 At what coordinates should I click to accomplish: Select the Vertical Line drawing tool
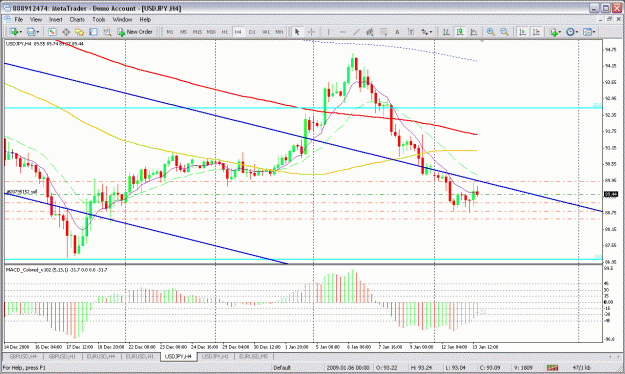pyautogui.click(x=328, y=32)
